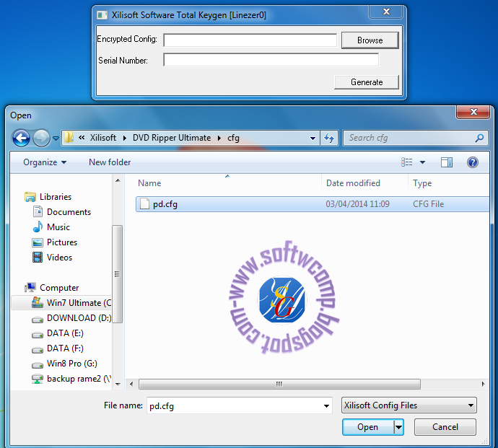Click the search magnifier icon
The image size is (498, 448).
479,138
